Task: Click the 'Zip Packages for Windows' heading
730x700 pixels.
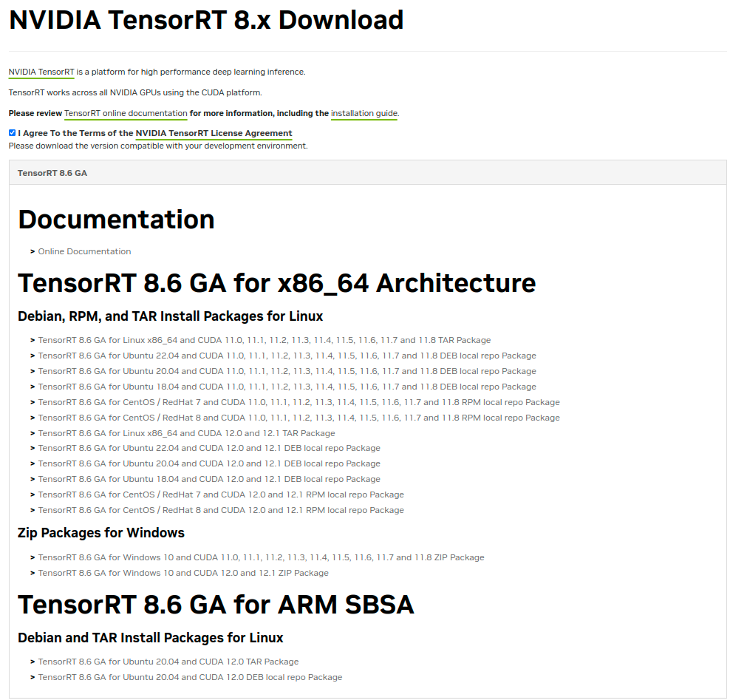Action: click(101, 533)
